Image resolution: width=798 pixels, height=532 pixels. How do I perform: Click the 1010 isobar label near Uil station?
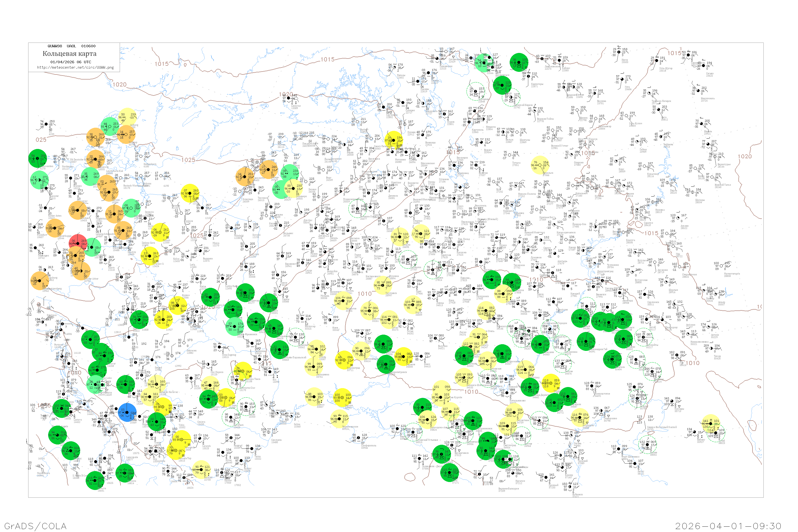(x=692, y=363)
